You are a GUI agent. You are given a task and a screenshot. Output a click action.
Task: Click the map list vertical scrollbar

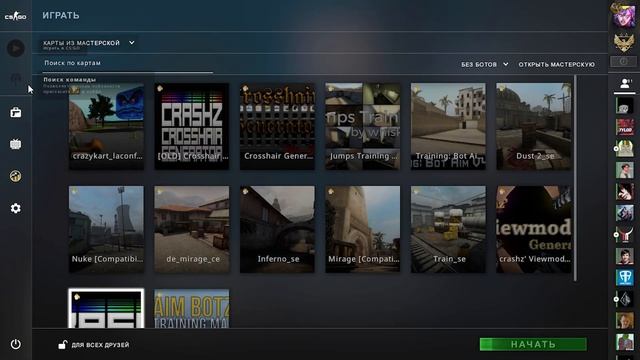click(576, 178)
